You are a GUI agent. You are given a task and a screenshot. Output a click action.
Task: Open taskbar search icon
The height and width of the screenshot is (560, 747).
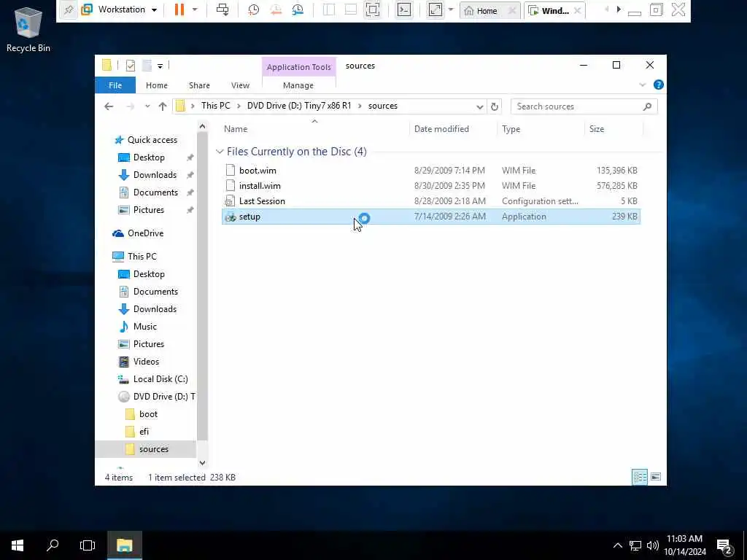click(x=53, y=545)
